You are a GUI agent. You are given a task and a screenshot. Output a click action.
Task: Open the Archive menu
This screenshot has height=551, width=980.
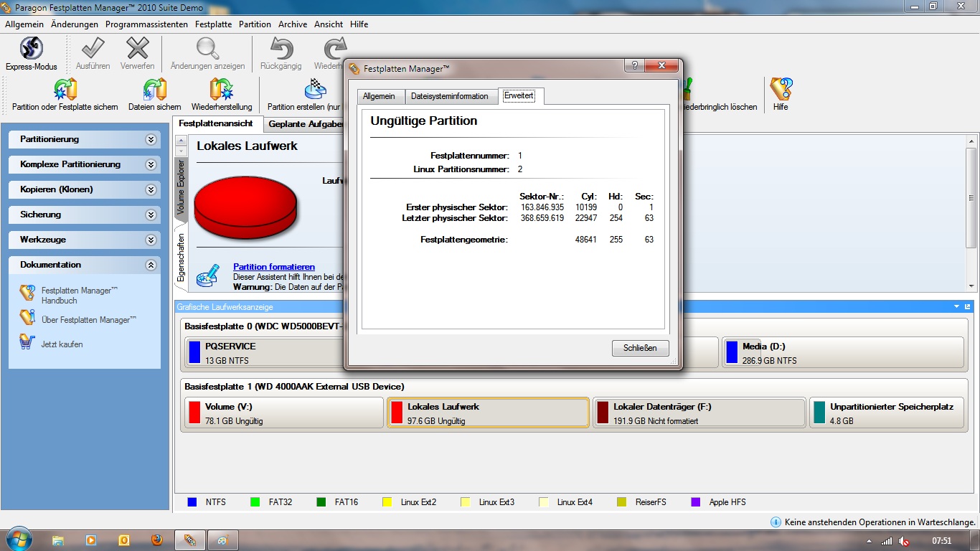[293, 24]
